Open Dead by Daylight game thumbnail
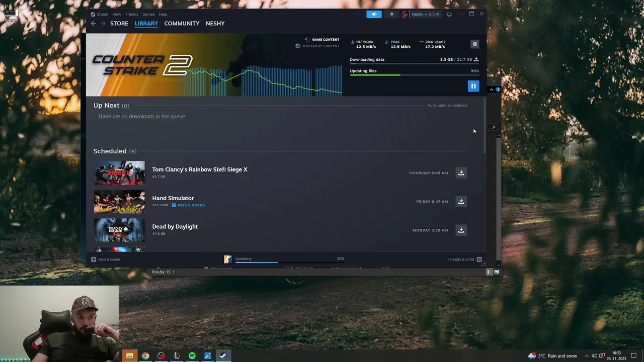 click(119, 230)
